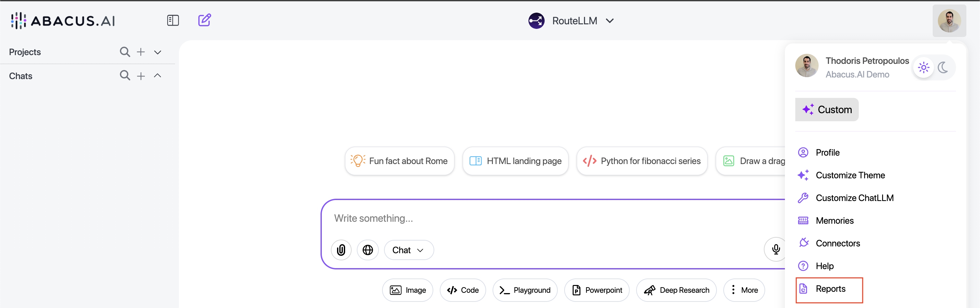Add a new project with plus icon
980x308 pixels.
coord(141,52)
